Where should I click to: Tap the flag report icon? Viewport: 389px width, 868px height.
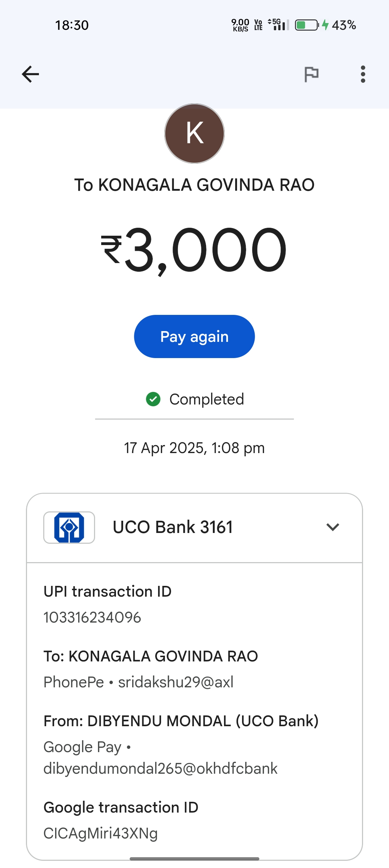coord(311,74)
